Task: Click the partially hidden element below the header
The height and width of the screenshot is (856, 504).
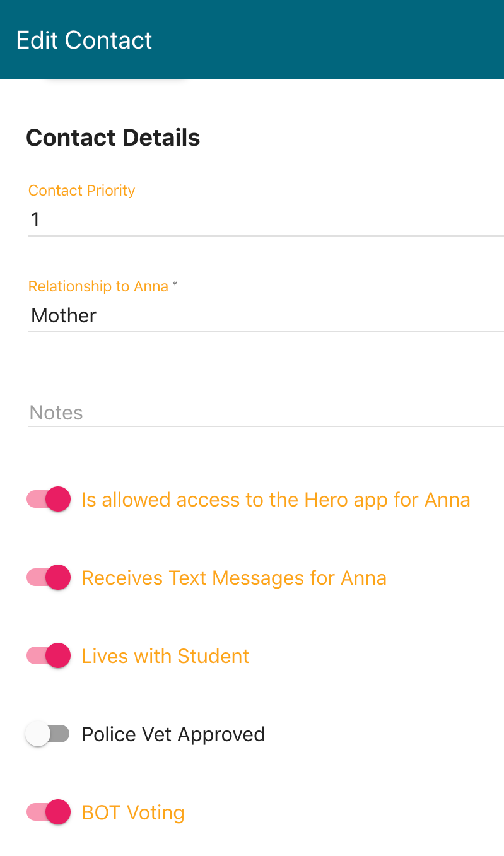Action: (117, 81)
